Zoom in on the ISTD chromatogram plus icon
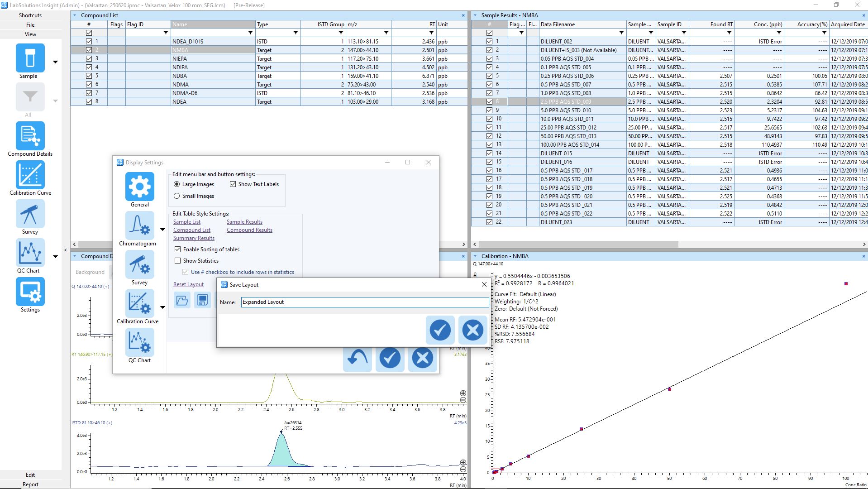Viewport: 868px width, 489px height. (x=463, y=463)
